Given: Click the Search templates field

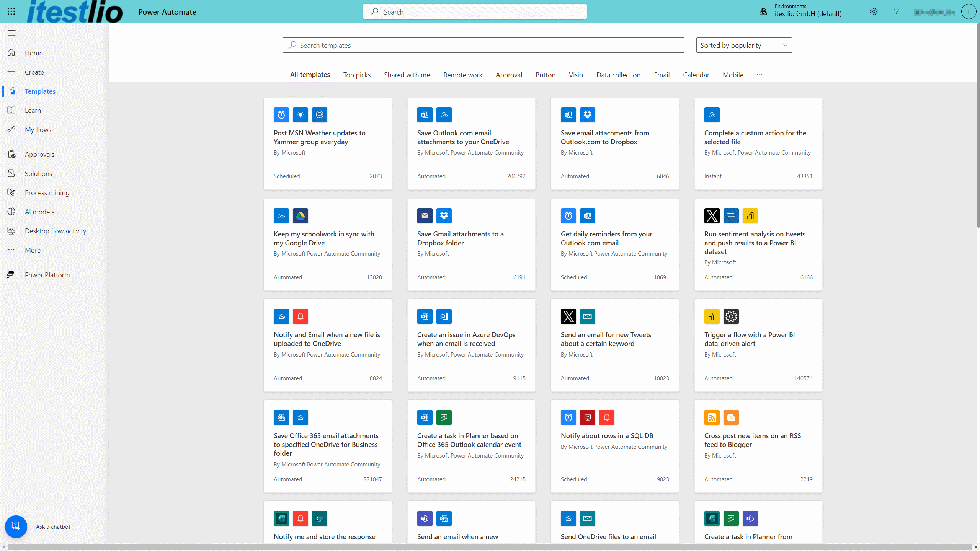Looking at the screenshot, I should coord(483,45).
